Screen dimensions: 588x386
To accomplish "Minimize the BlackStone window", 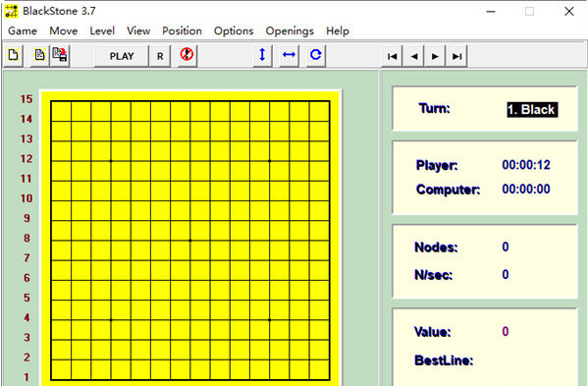I will [x=491, y=11].
